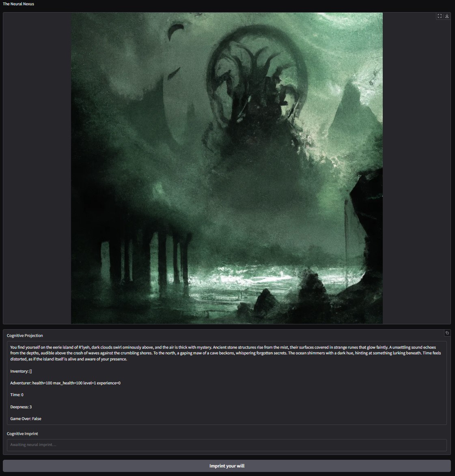The width and height of the screenshot is (455, 476).
Task: Click the Game Over: False line
Action: (x=26, y=418)
